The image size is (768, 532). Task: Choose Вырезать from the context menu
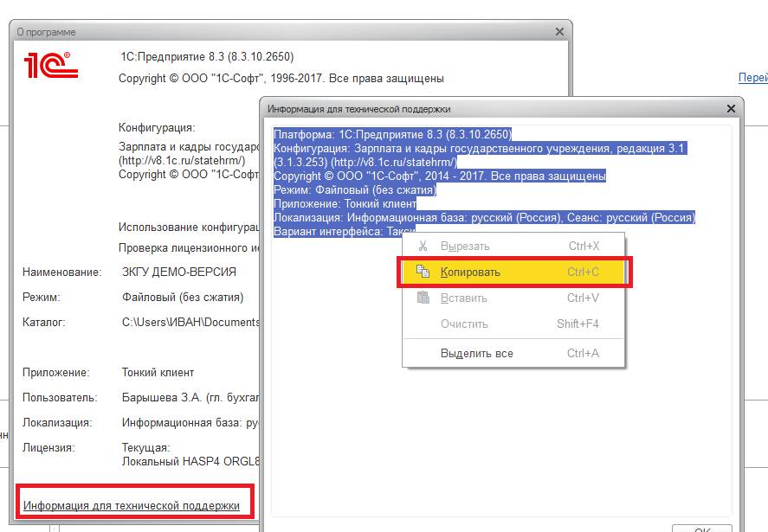click(x=513, y=247)
